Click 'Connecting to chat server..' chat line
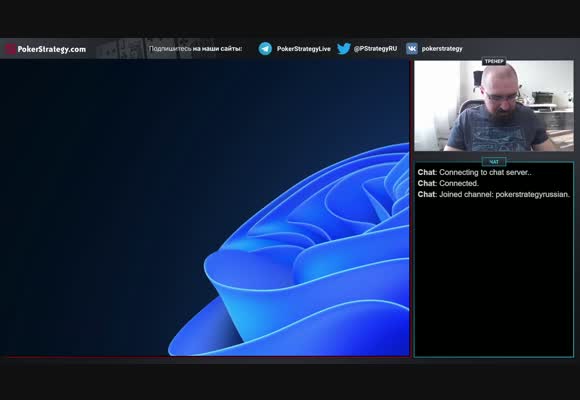 [475, 172]
